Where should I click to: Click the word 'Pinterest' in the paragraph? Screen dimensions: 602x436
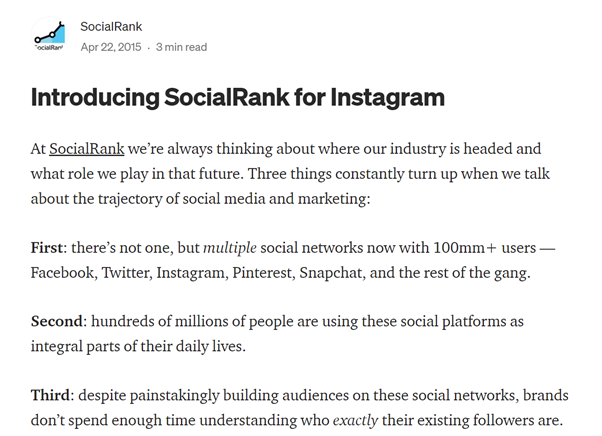click(262, 273)
